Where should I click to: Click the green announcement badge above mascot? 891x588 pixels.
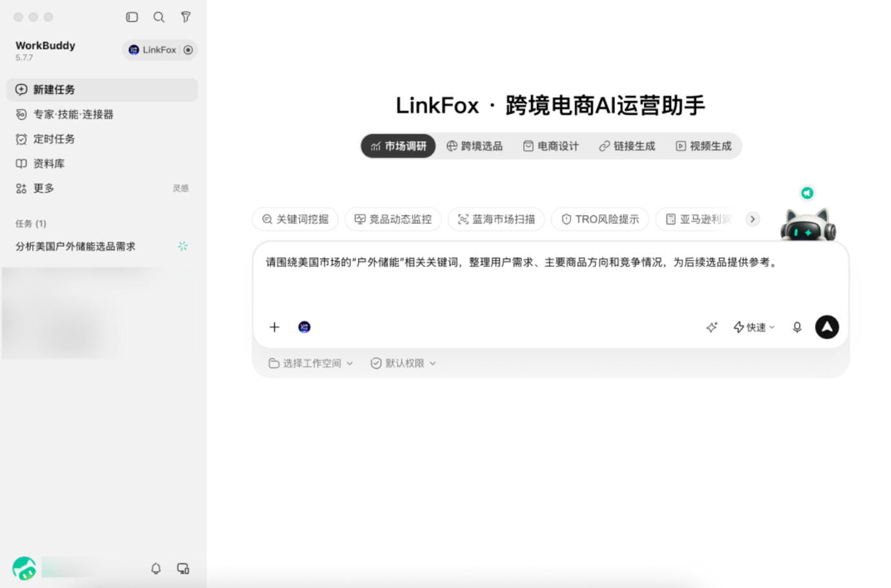tap(807, 193)
